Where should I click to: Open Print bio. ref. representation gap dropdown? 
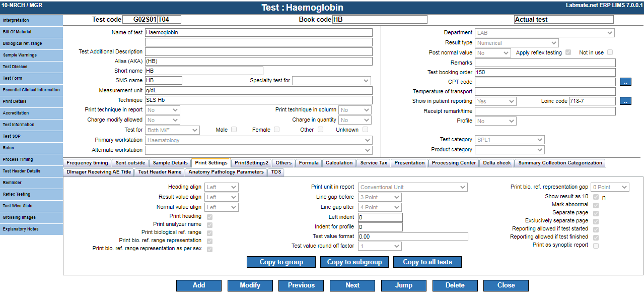point(610,187)
